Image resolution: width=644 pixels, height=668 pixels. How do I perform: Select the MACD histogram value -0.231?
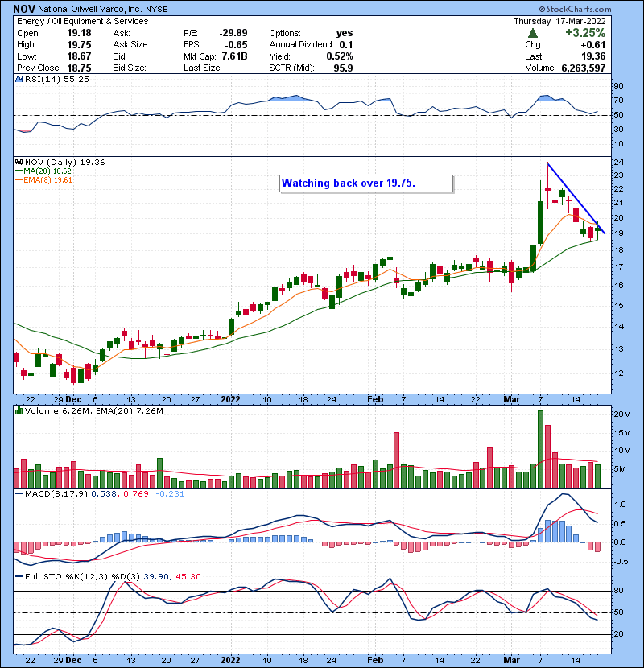tap(170, 493)
